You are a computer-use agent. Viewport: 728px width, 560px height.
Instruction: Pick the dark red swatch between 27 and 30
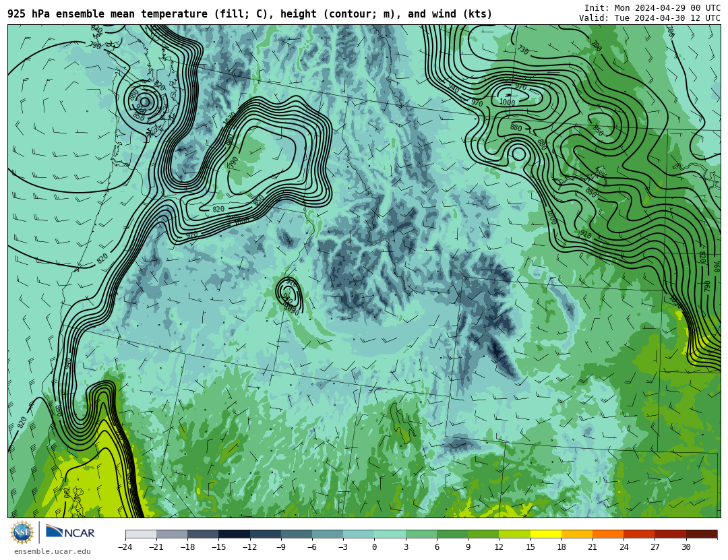tap(670, 534)
